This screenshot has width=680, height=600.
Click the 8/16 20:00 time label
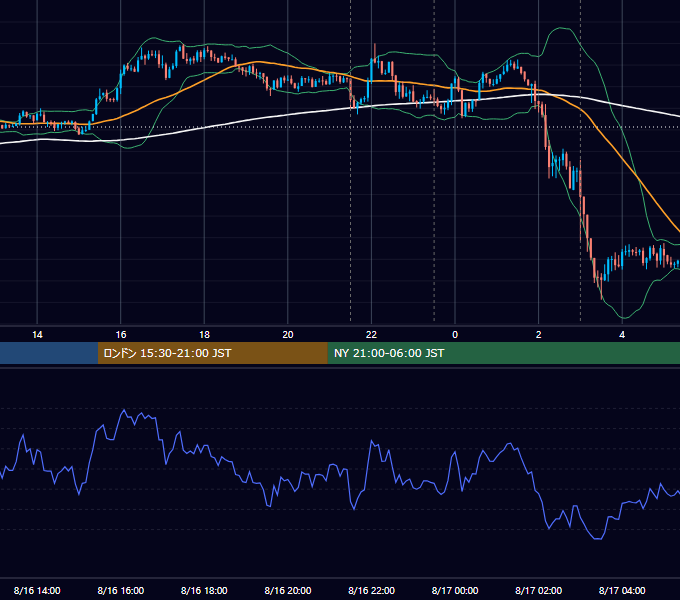[x=288, y=590]
